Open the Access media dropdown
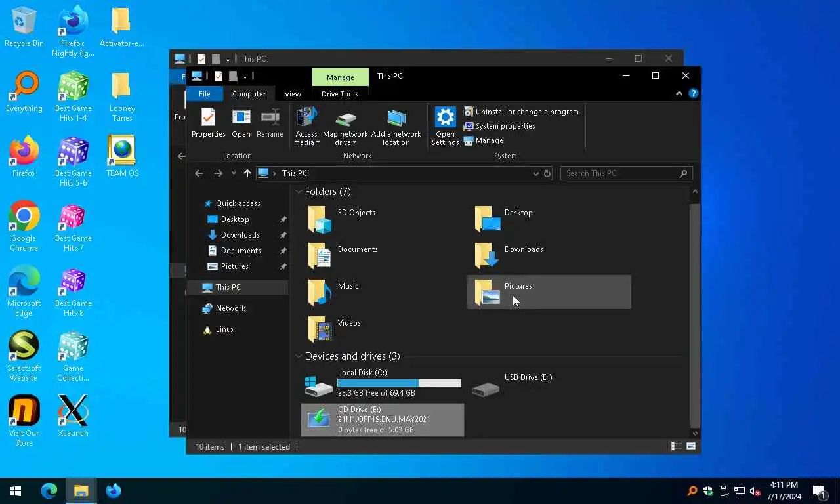The width and height of the screenshot is (840, 504). [x=306, y=127]
